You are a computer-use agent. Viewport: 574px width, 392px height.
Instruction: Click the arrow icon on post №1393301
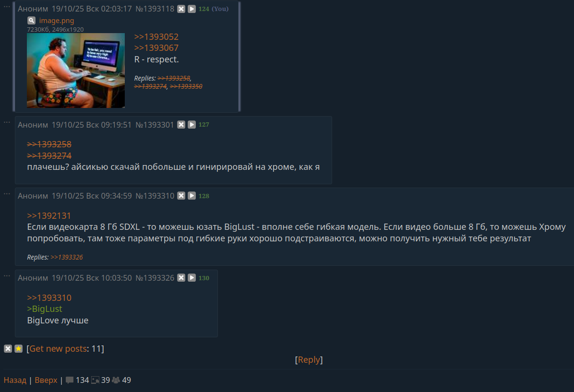pos(192,125)
